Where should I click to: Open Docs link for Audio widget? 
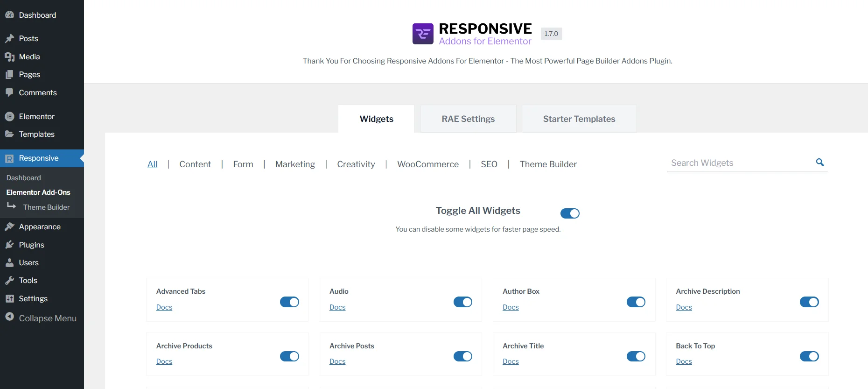coord(337,307)
